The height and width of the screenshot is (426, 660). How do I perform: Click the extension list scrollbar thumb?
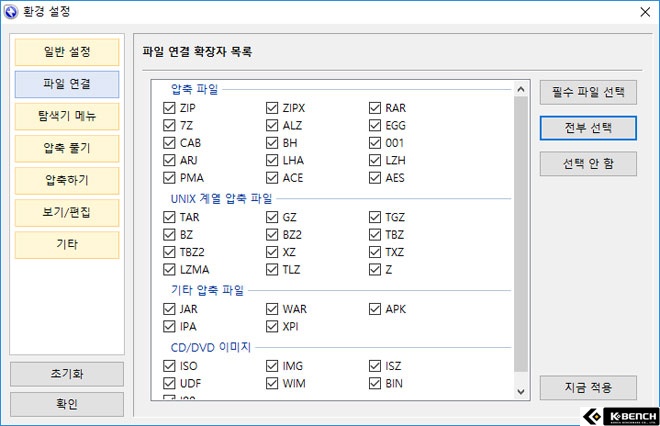[521, 234]
